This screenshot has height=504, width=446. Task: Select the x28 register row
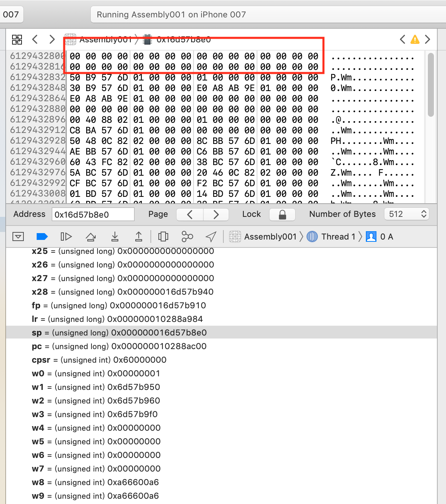tap(221, 292)
